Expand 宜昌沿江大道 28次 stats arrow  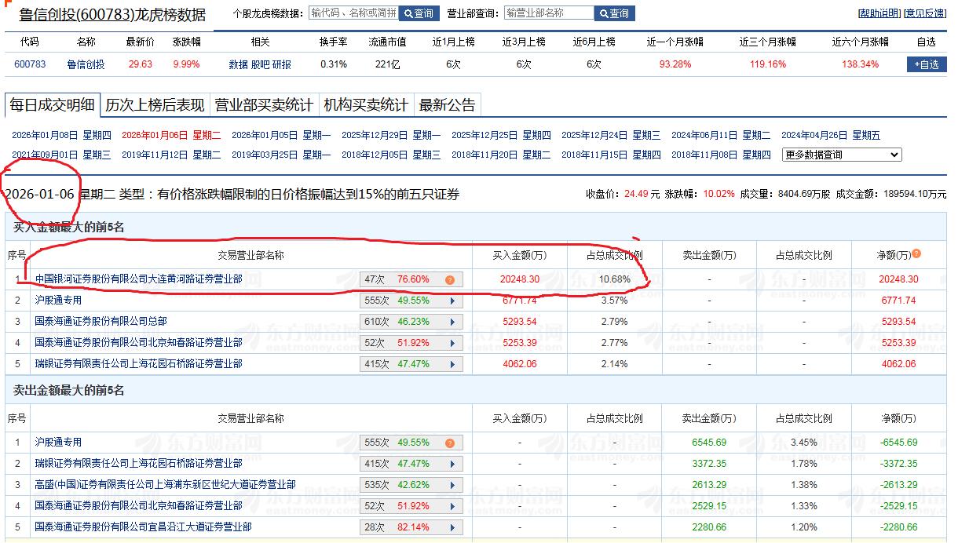point(452,527)
